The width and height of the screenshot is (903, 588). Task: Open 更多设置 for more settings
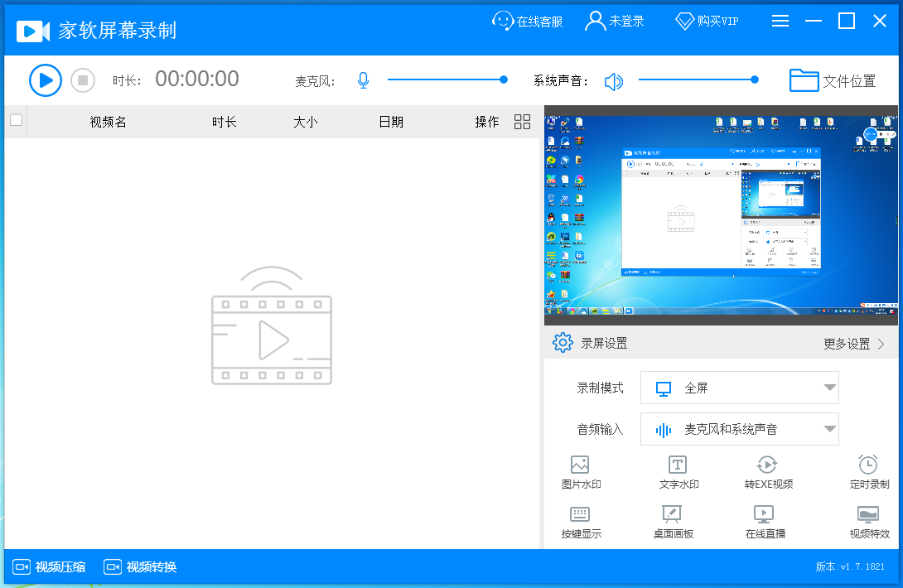854,344
